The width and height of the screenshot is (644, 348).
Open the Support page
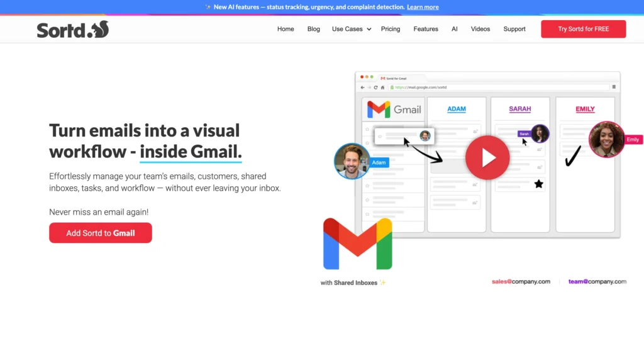pos(514,29)
